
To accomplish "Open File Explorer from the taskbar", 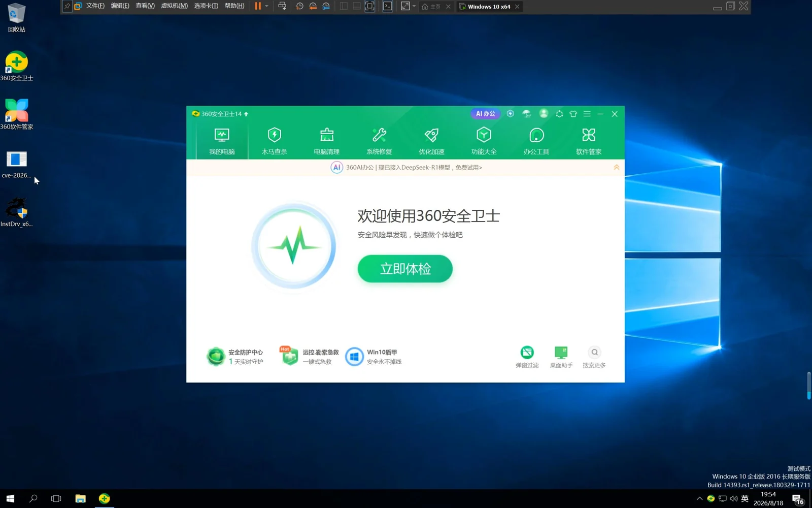I will [80, 499].
